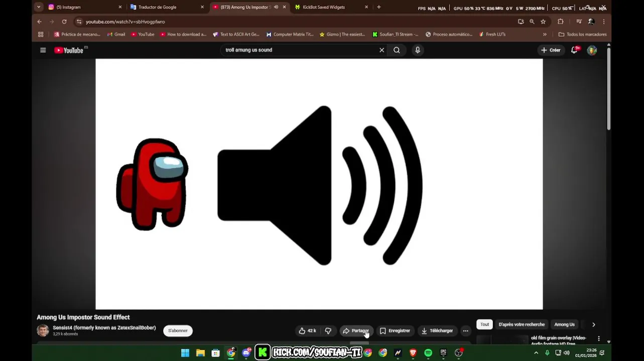Screen dimensions: 644x361
Task: Clear the YouTube search box text
Action: tap(381, 50)
